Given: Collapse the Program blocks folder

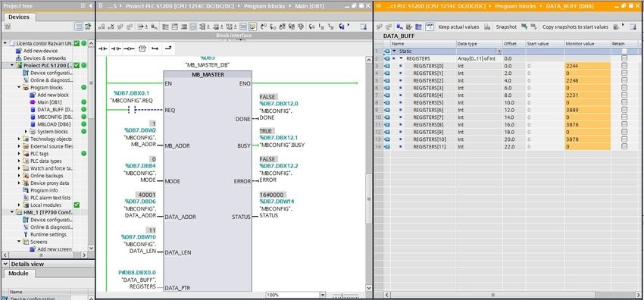Looking at the screenshot, I should pos(19,87).
